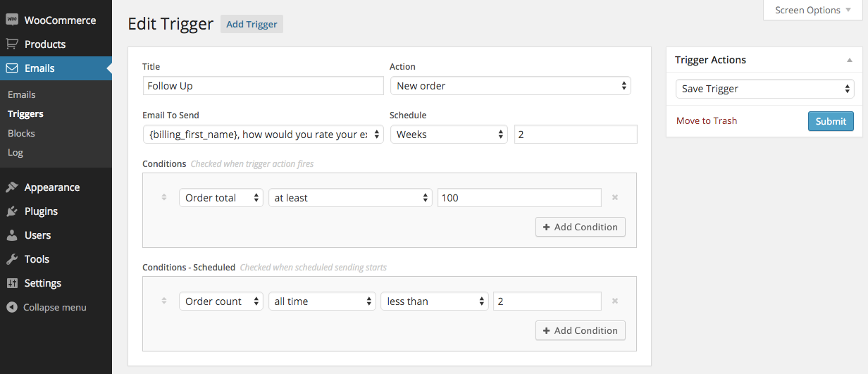Click the Tools wrench icon
The width and height of the screenshot is (868, 374).
coord(12,259)
